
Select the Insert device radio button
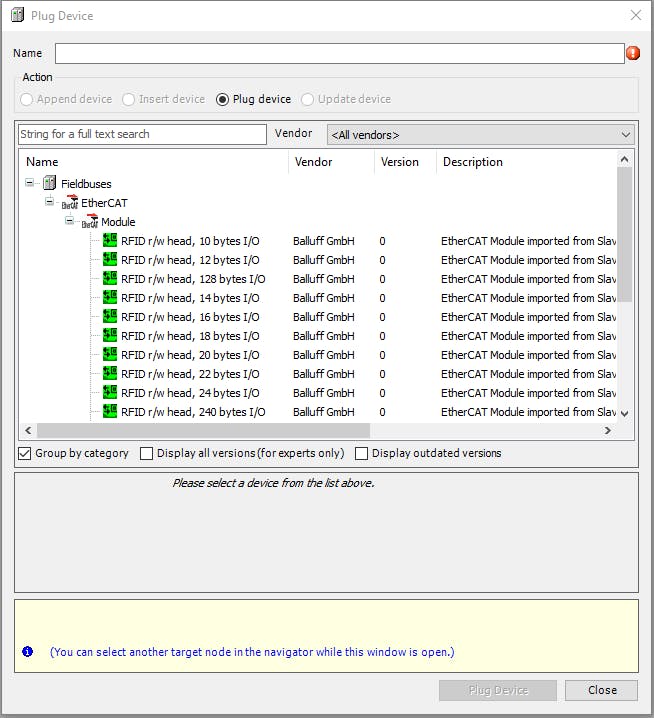(x=128, y=99)
